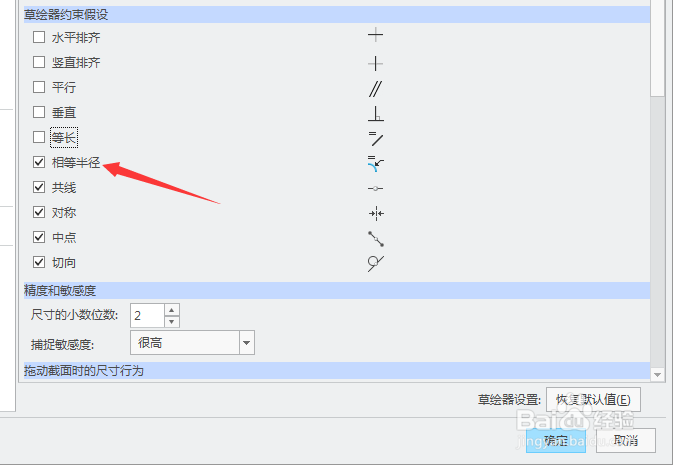The image size is (673, 465).
Task: Click the 捕捉敏感度: label
Action: (x=62, y=344)
